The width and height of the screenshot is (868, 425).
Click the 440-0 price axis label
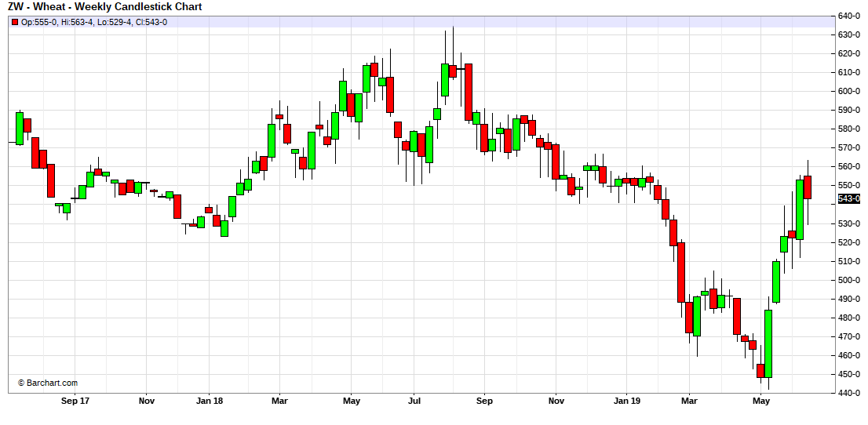849,393
